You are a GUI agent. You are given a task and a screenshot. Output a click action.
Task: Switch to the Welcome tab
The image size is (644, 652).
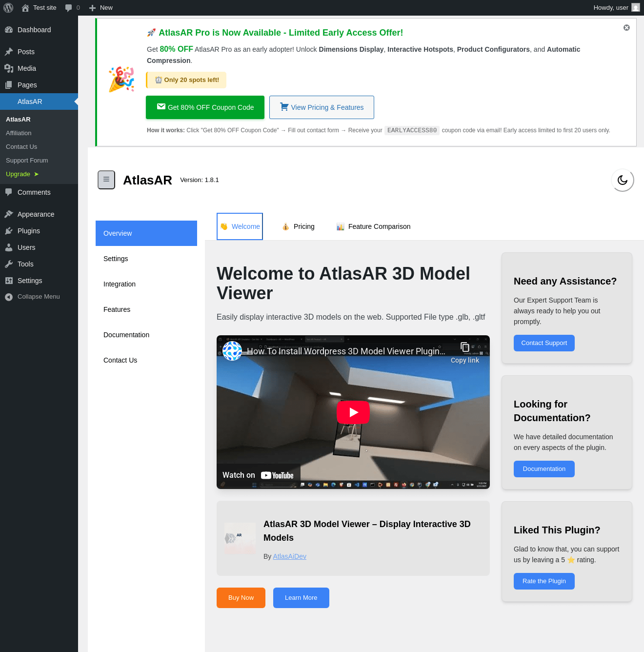(x=240, y=226)
